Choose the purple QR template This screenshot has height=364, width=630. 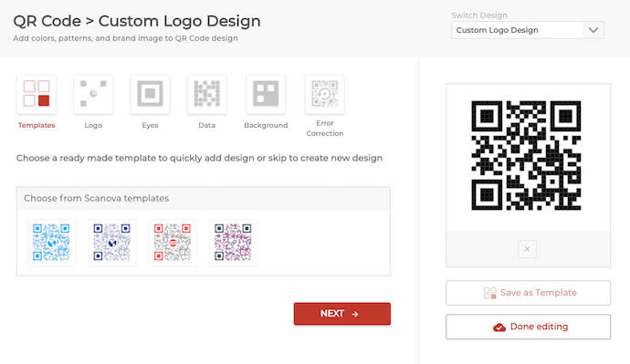234,243
